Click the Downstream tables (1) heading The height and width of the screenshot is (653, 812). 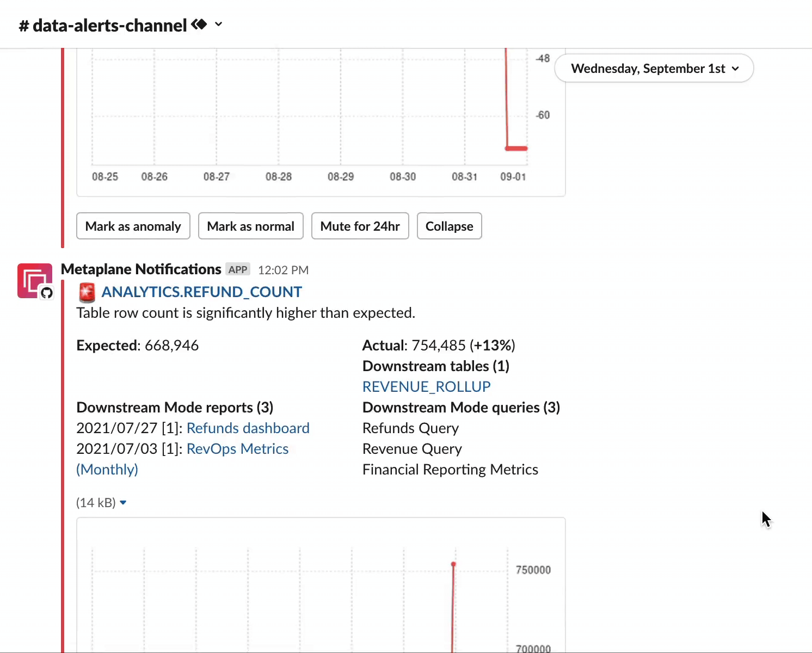click(436, 366)
